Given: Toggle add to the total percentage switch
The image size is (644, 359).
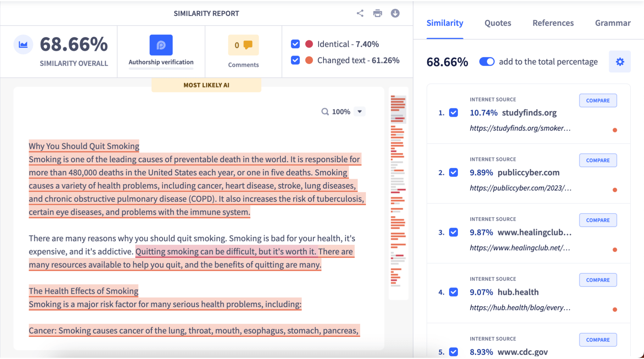Looking at the screenshot, I should 487,62.
